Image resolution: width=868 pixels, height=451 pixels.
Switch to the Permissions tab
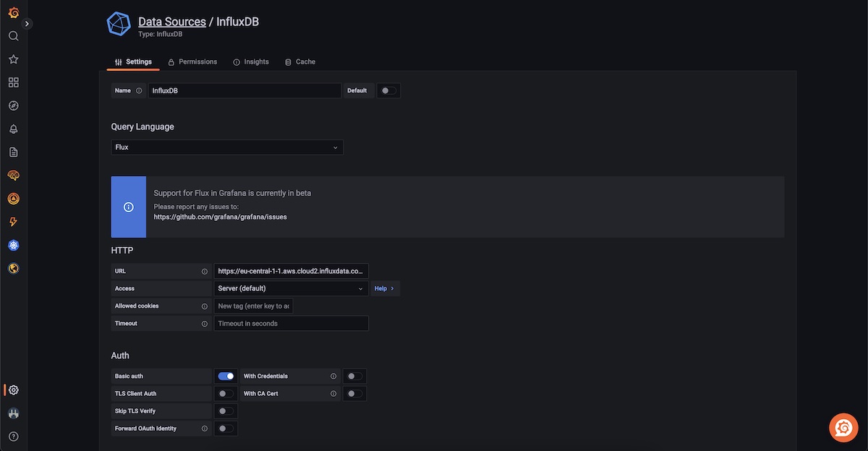pos(192,62)
